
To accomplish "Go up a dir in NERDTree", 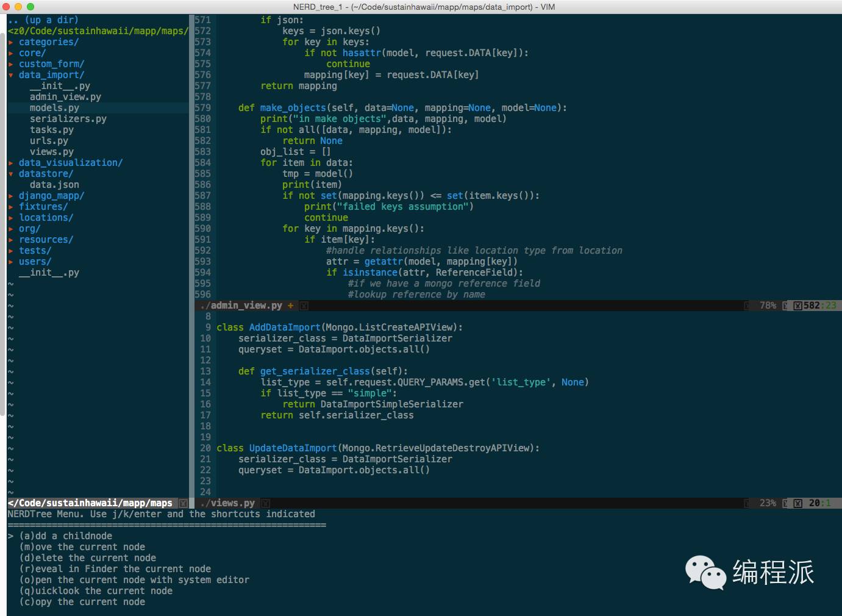I will point(43,20).
